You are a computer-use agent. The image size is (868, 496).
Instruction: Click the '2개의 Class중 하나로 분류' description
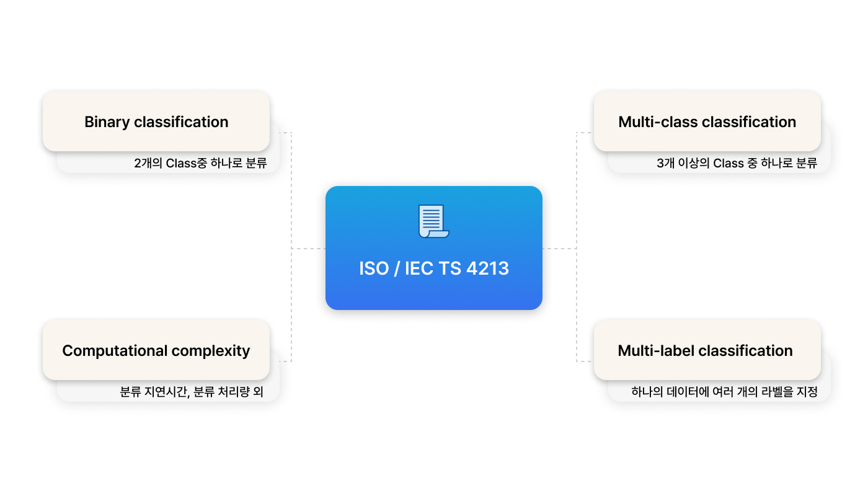[x=200, y=164]
